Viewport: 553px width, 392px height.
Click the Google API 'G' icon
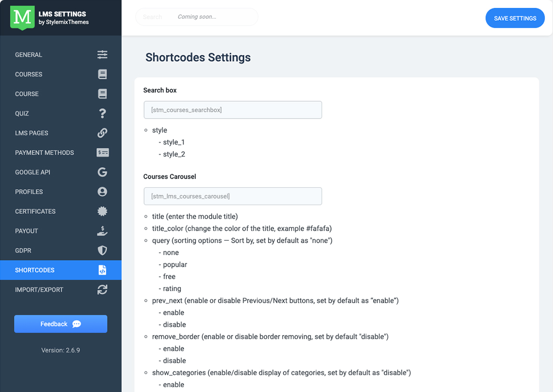click(102, 172)
